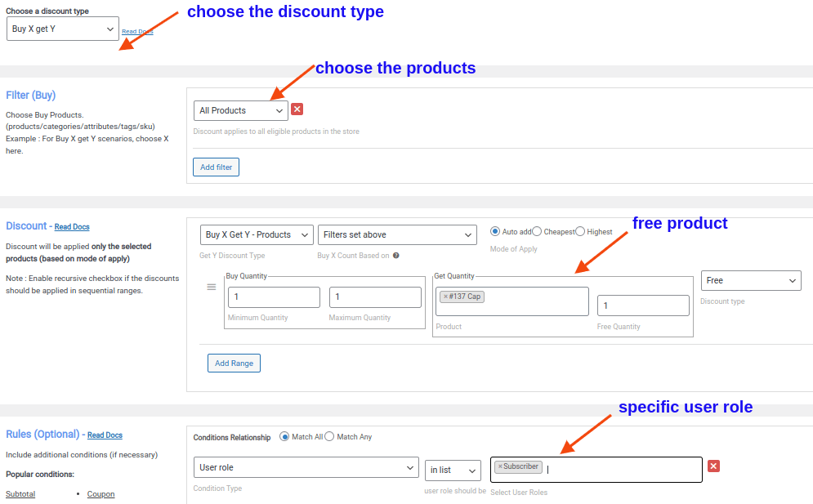
Task: Open the Discount section Read Docs link
Action: click(72, 227)
